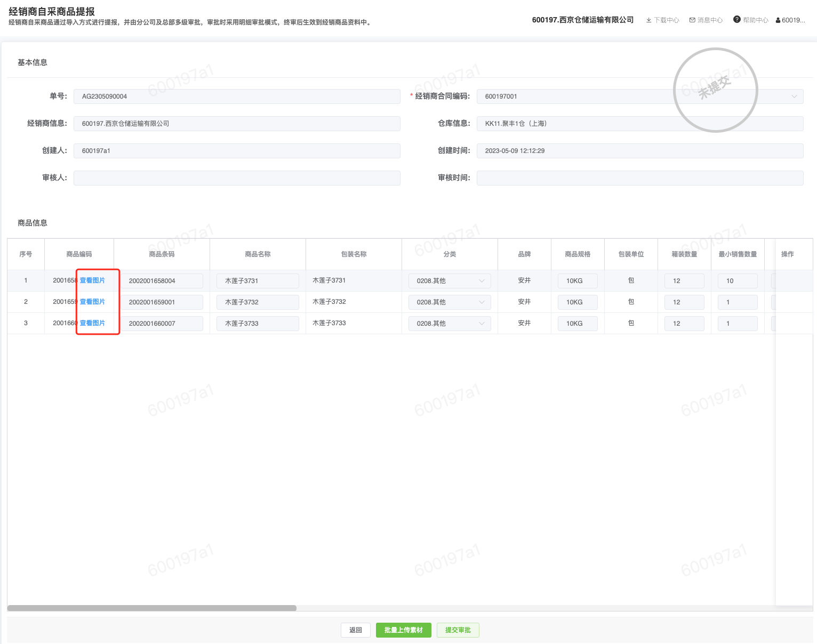Image resolution: width=817 pixels, height=644 pixels.
Task: Click the empty 审核时间 field
Action: tap(640, 178)
